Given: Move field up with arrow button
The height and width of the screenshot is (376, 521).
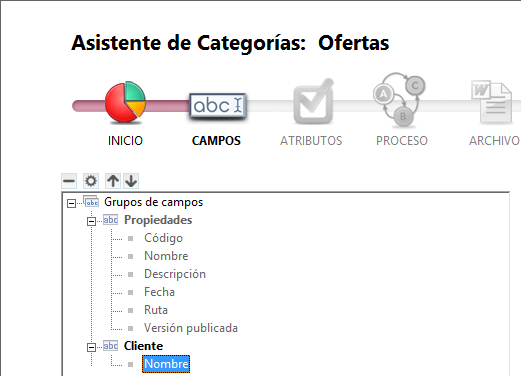Looking at the screenshot, I should (113, 181).
